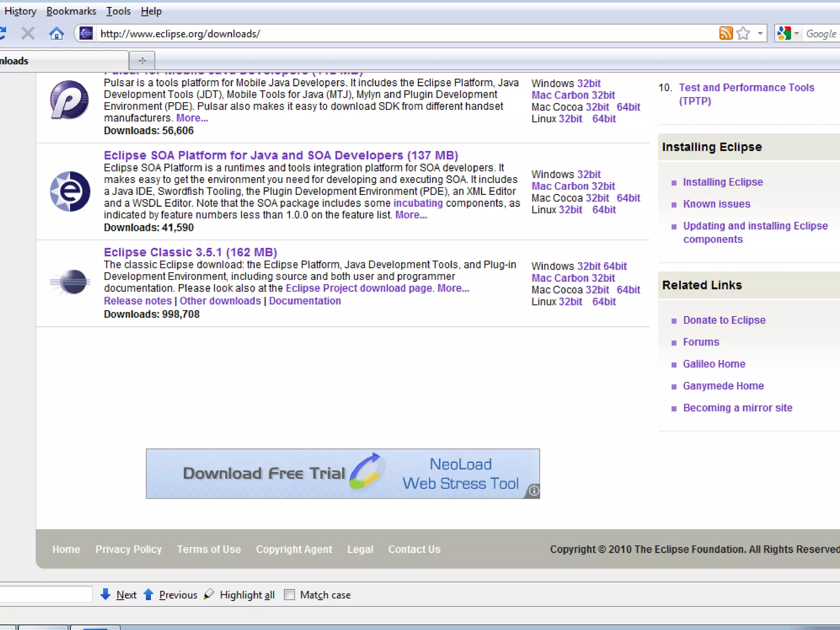
Task: Open the Release notes link
Action: 137,301
